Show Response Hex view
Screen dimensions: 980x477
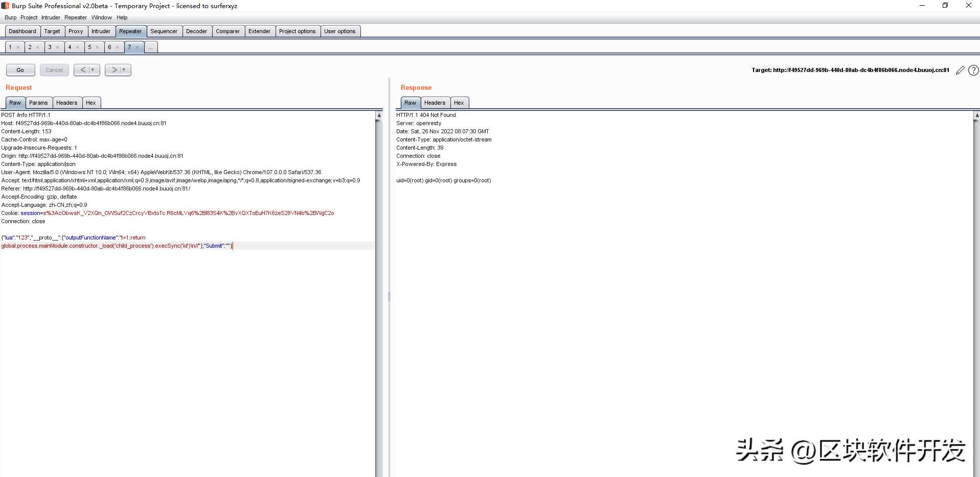click(x=459, y=103)
